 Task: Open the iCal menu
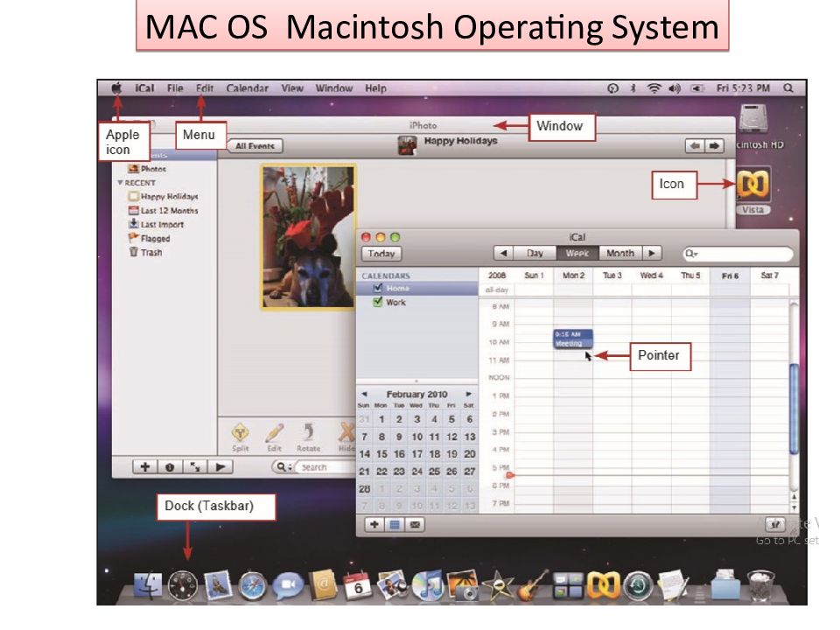click(x=144, y=88)
